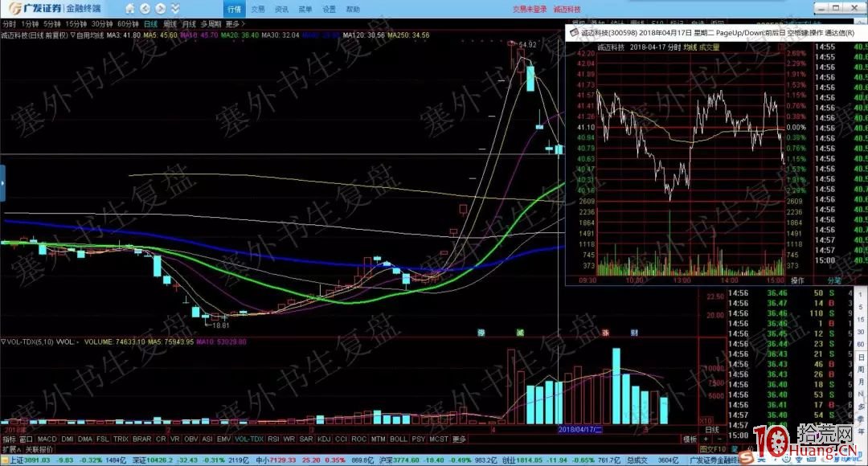Select 季 in right period sidebar
This screenshot has height=466, width=868.
[860, 419]
